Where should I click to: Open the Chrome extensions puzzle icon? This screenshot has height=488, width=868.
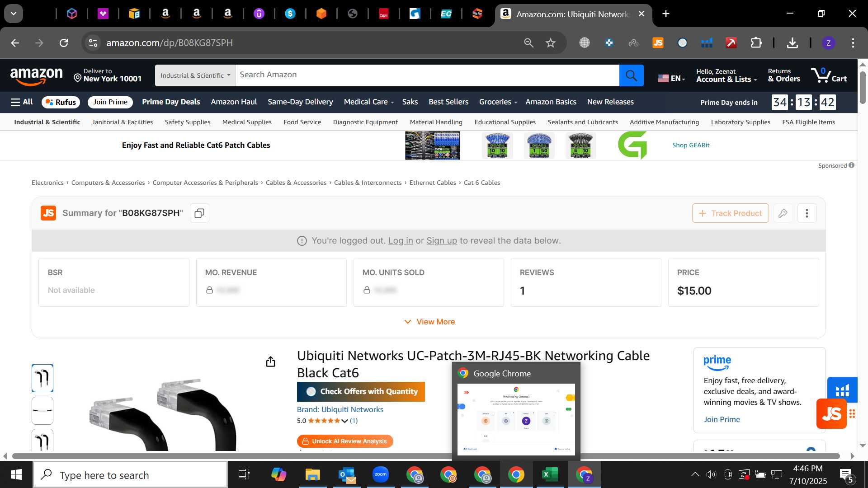(x=756, y=43)
